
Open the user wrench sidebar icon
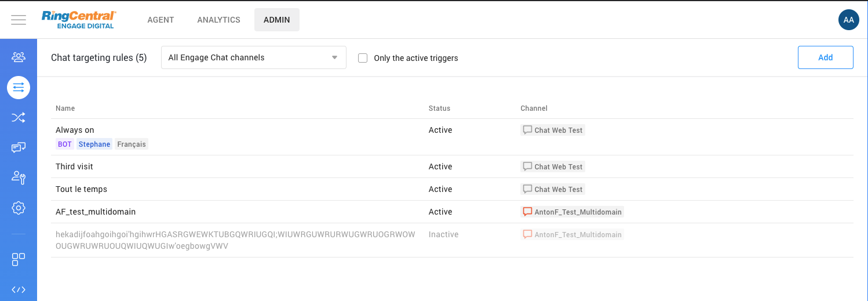click(19, 177)
